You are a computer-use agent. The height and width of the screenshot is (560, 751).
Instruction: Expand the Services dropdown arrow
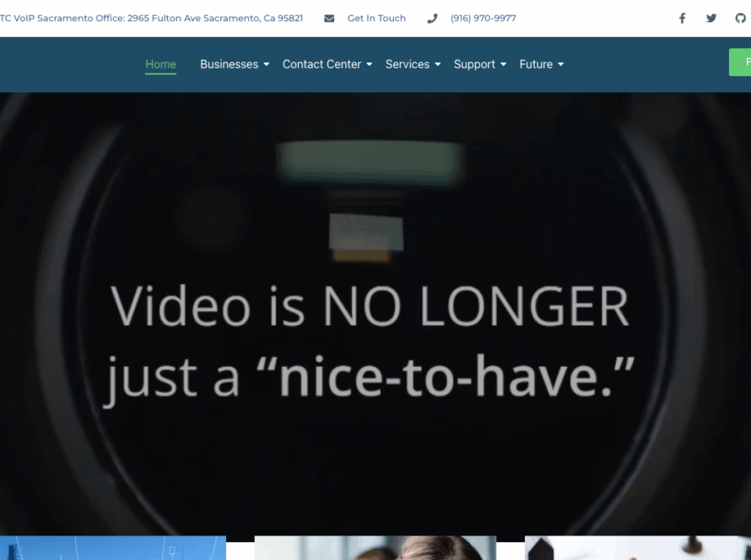[x=438, y=65]
